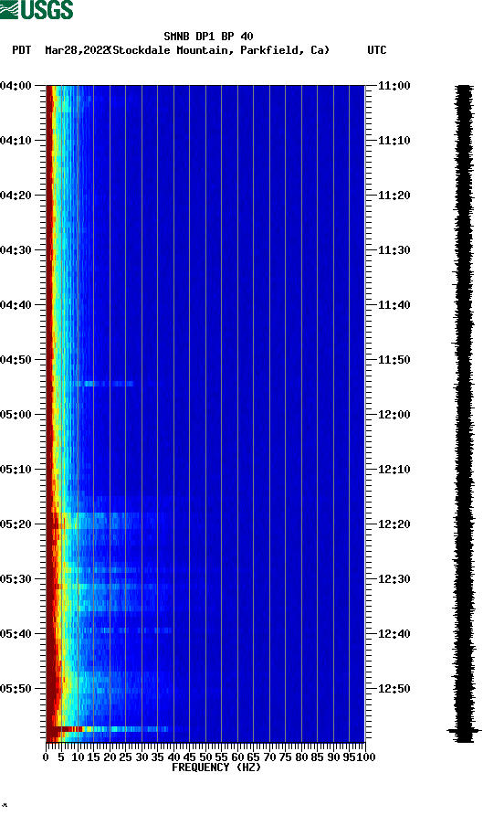
Task: Click the 11:30 UTC time label
Action: [394, 250]
